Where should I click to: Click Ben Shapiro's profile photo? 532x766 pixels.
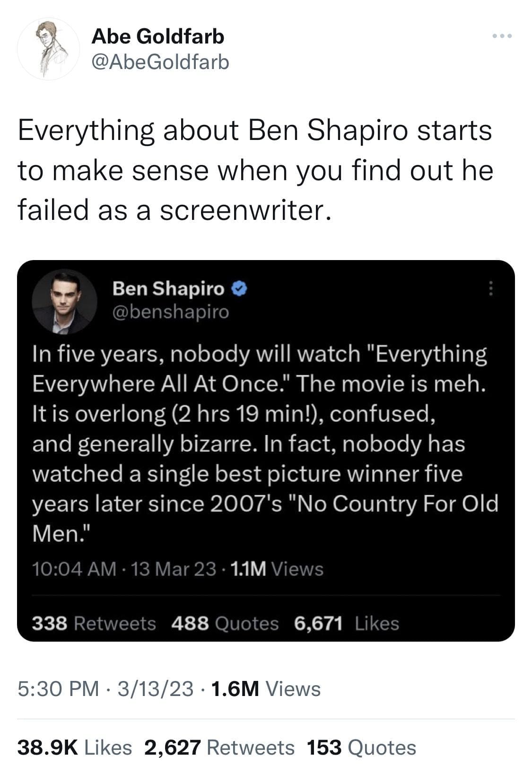tap(65, 302)
